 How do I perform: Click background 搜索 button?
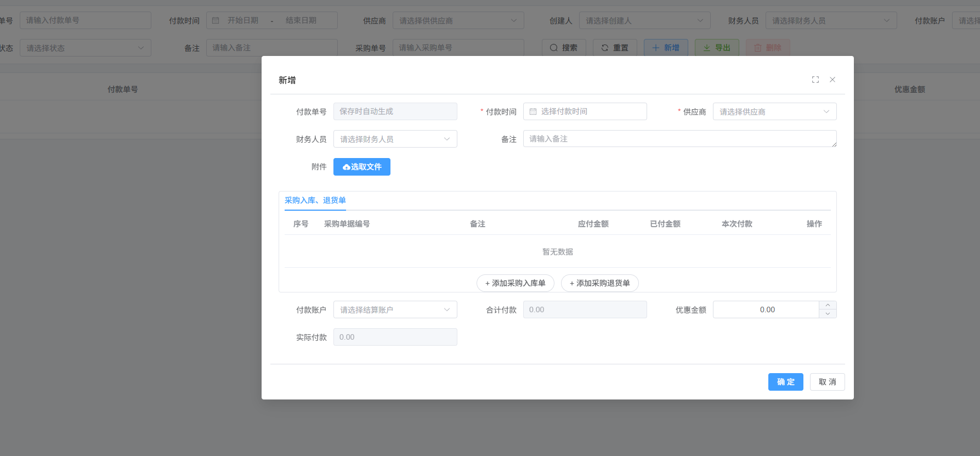tap(564, 48)
